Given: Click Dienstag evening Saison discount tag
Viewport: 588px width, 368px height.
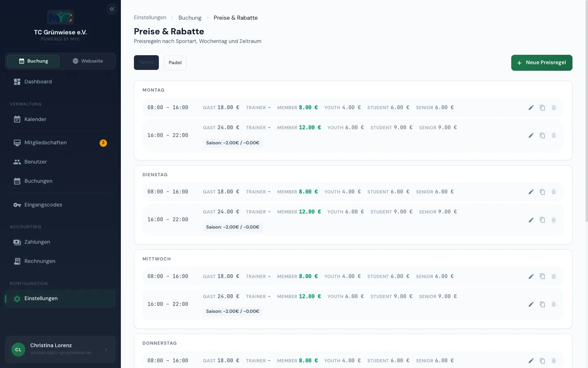Looking at the screenshot, I should coord(233,227).
